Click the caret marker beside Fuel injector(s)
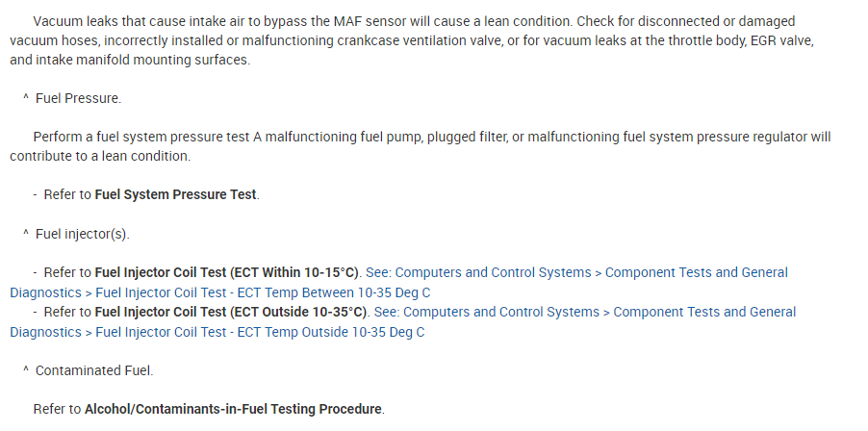Screen dimensions: 868x431 (x=25, y=234)
